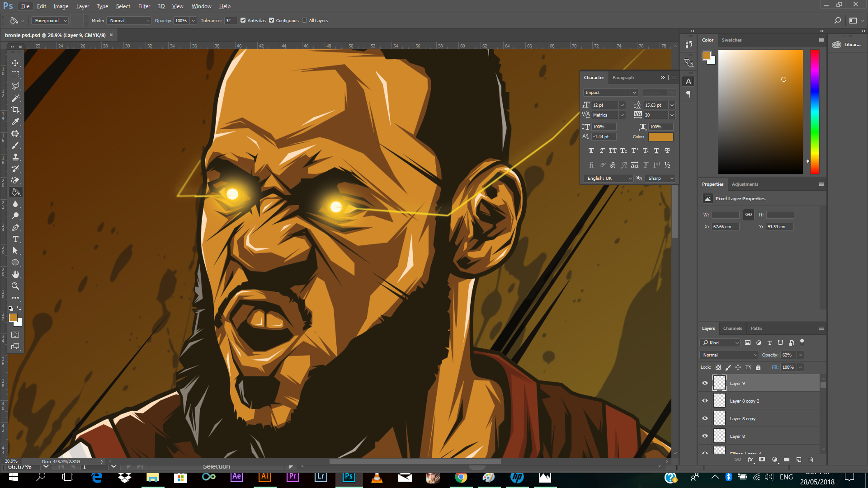868x488 pixels.
Task: Click the foreground color swatch in the toolbox
Action: (x=13, y=318)
